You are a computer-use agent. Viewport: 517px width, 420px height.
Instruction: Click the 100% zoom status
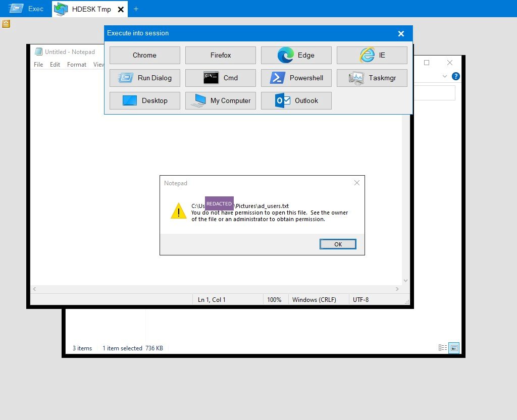coord(274,300)
